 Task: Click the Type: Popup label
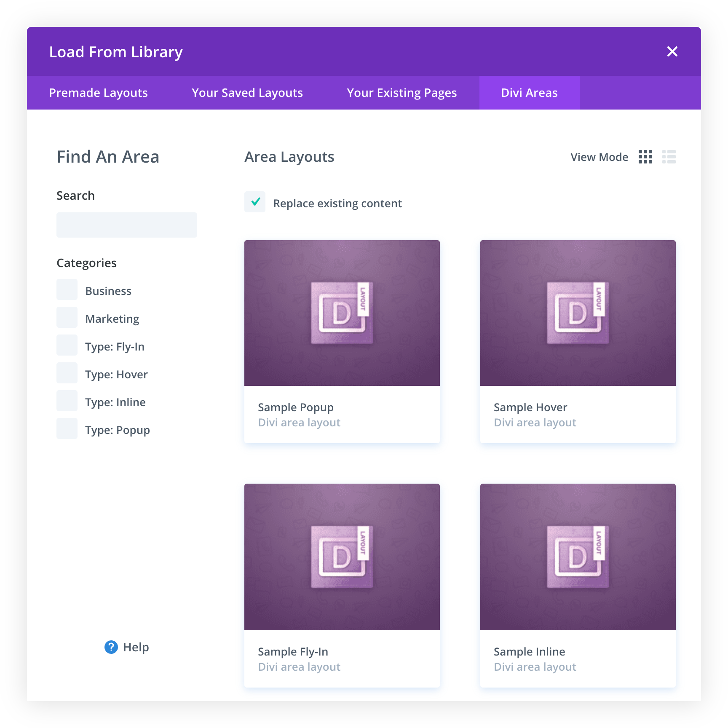[x=118, y=430]
